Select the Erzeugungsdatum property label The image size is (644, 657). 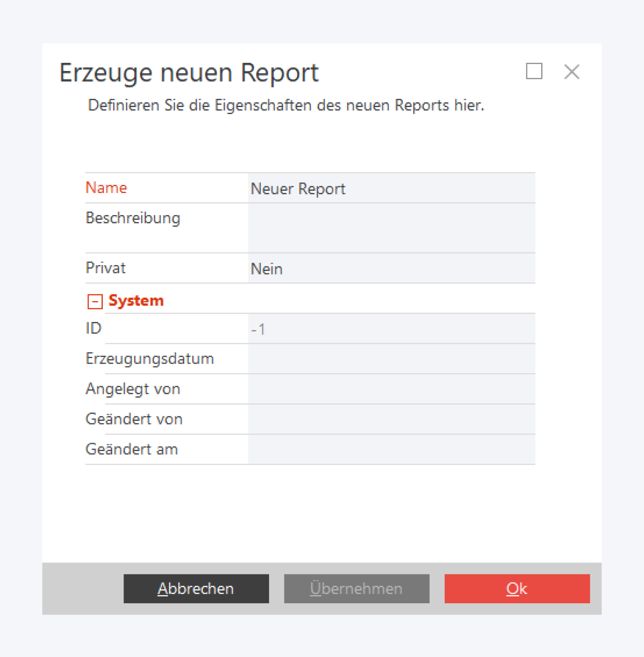[149, 359]
